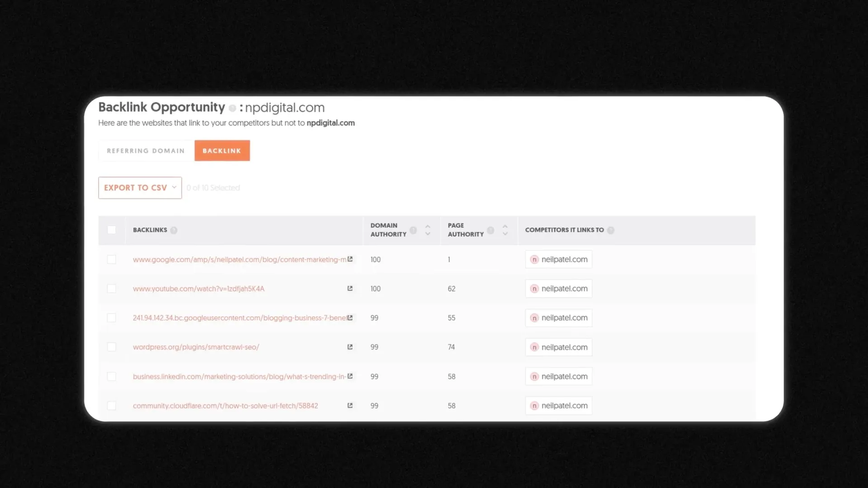Sort by Page Authority arrows
Viewport: 868px width, 488px height.
[x=505, y=230]
